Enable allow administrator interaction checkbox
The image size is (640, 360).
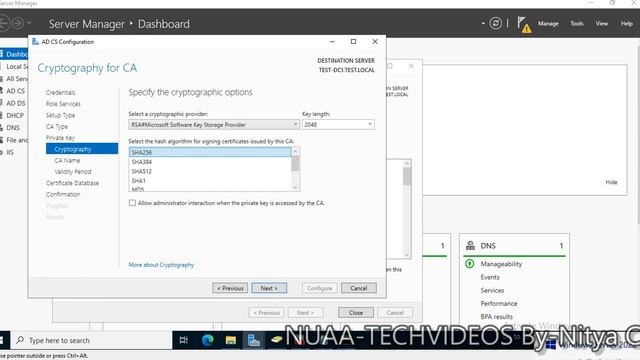[x=132, y=203]
